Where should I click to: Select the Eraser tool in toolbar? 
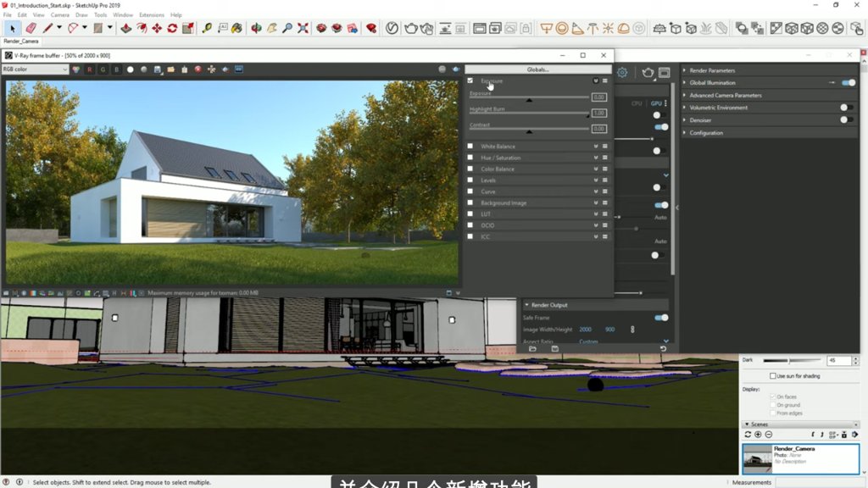pos(31,28)
